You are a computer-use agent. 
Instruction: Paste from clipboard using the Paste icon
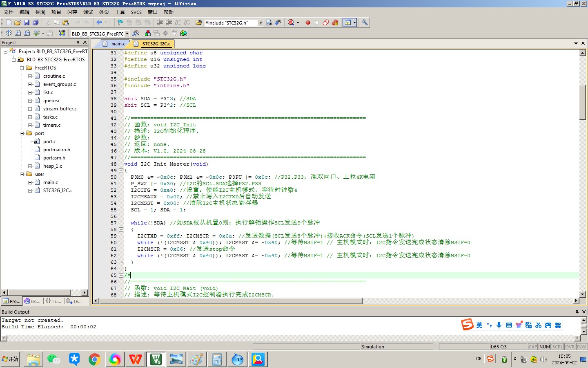click(66, 23)
